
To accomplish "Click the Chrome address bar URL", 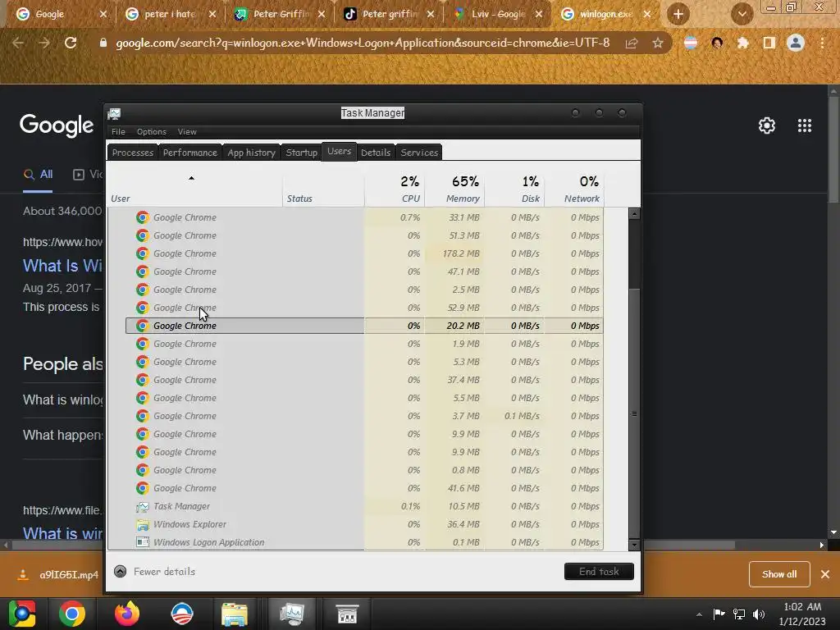I will tap(363, 43).
